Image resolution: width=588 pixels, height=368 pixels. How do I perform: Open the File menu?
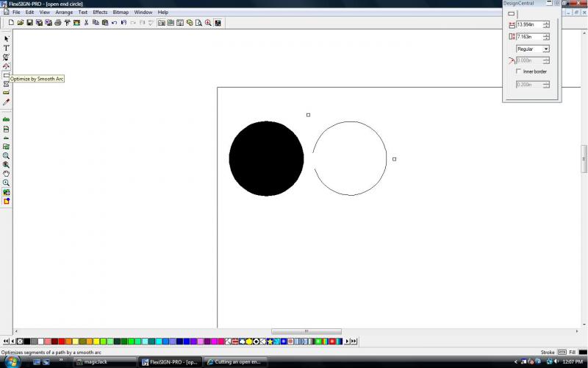[x=16, y=12]
